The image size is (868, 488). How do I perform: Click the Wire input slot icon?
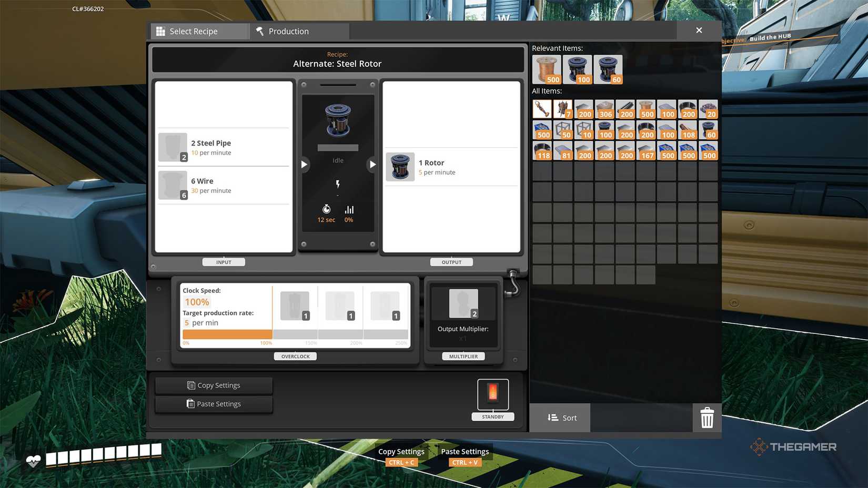(x=173, y=185)
